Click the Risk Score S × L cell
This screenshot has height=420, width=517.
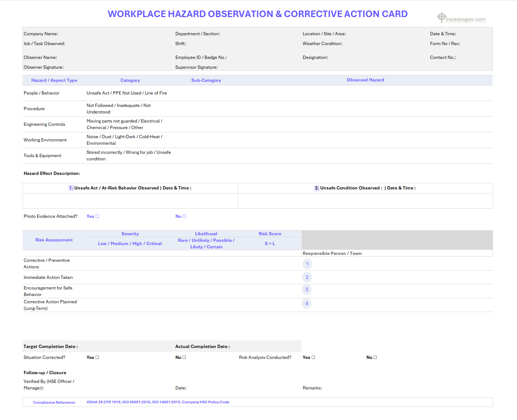click(x=270, y=243)
